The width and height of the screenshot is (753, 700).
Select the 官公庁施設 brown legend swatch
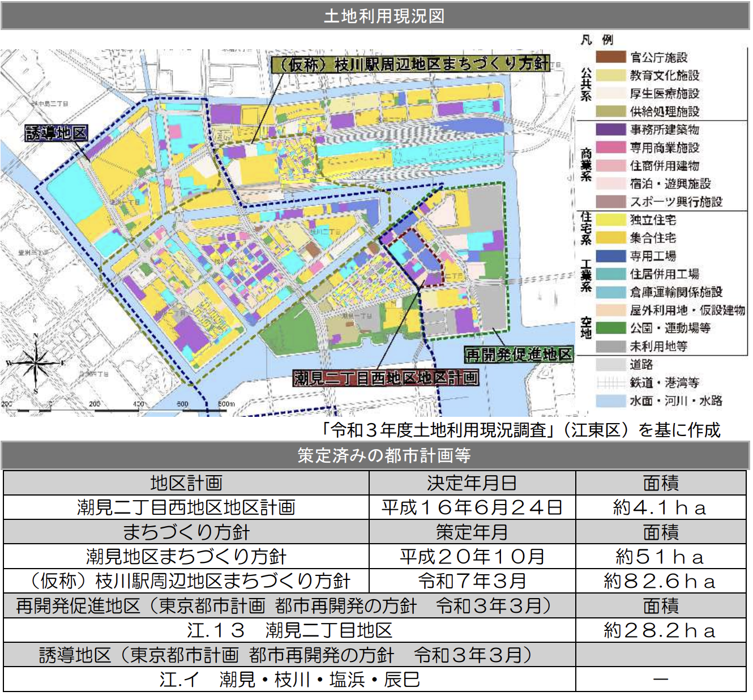(610, 57)
